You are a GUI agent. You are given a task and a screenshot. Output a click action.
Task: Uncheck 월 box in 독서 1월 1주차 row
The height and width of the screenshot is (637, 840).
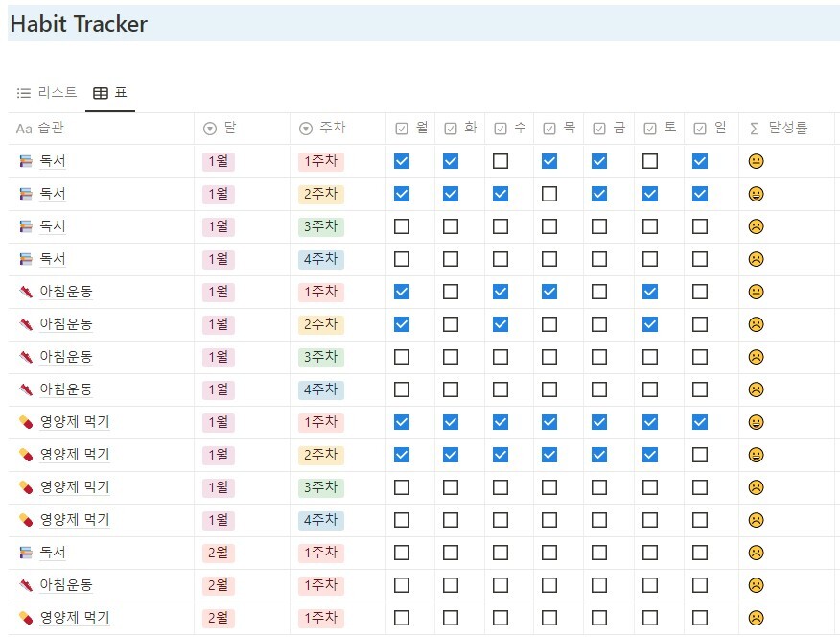click(x=402, y=161)
